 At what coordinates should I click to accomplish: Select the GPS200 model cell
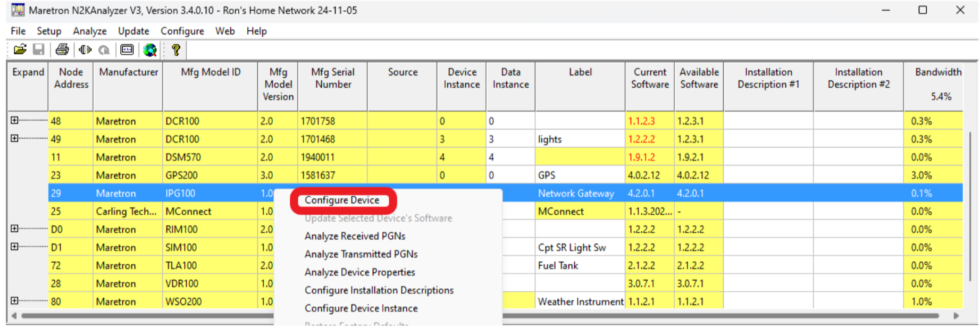pos(211,175)
